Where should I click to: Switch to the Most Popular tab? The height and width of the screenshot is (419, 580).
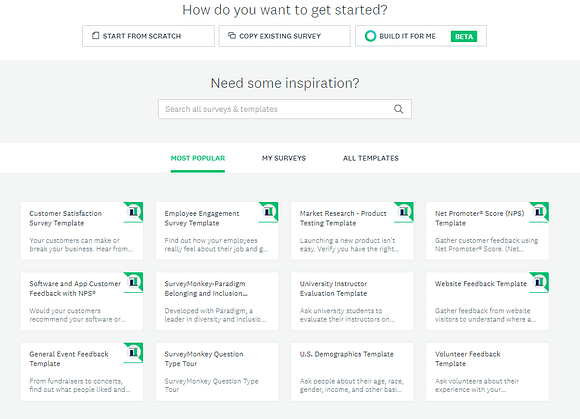(x=198, y=158)
